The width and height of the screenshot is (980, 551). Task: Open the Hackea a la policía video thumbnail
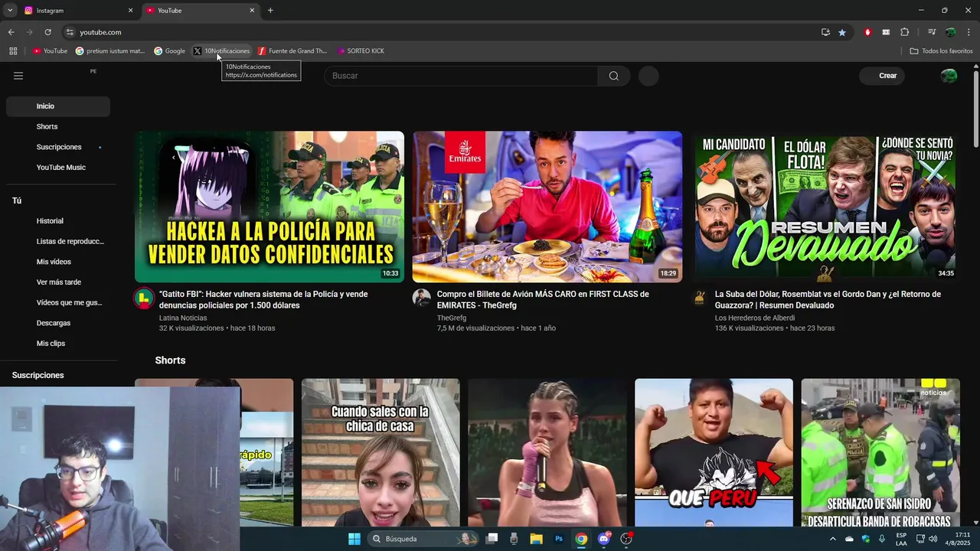pos(269,207)
